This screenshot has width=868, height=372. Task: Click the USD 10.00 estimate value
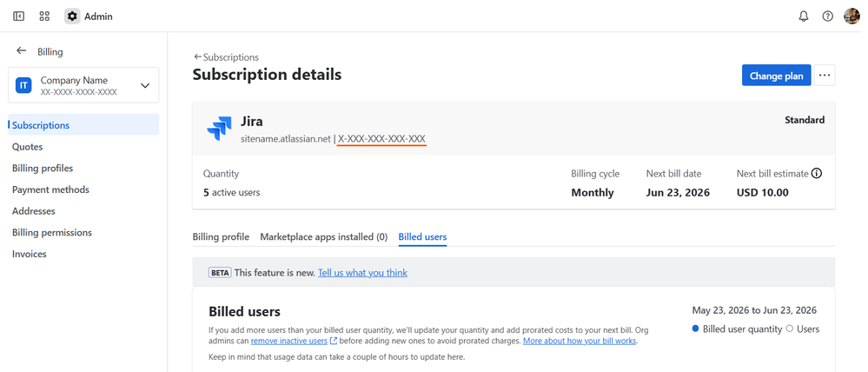[763, 193]
